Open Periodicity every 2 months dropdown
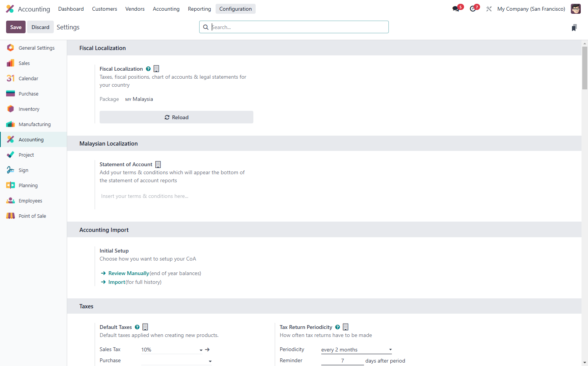Image resolution: width=588 pixels, height=366 pixels. click(x=356, y=350)
